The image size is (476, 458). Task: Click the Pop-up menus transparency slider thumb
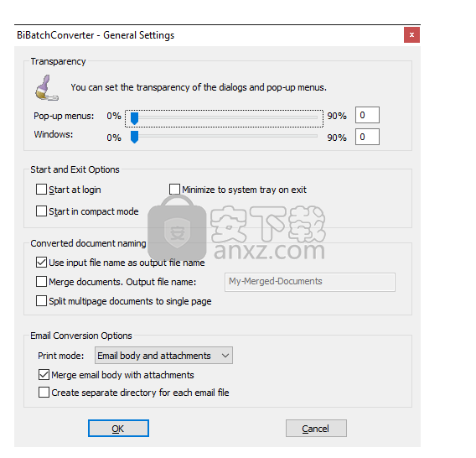pos(134,118)
